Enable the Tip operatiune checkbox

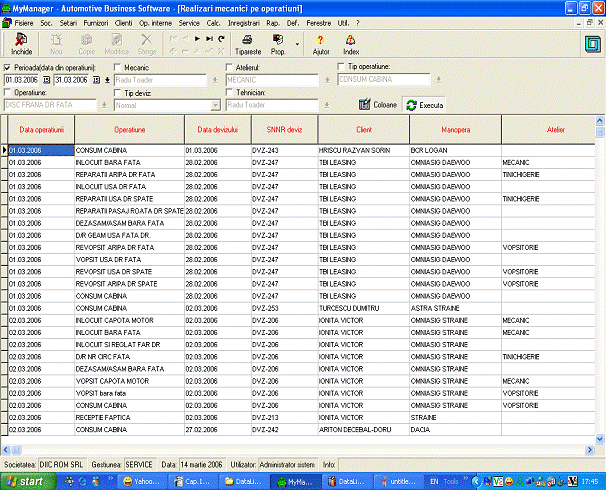340,67
